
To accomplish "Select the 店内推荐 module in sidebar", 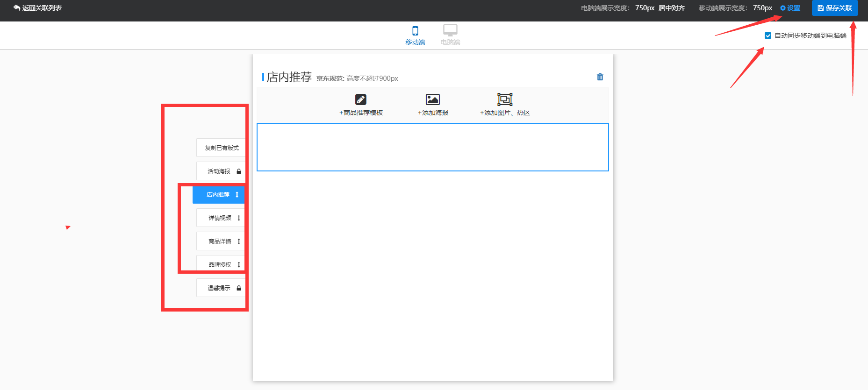I will [x=218, y=195].
